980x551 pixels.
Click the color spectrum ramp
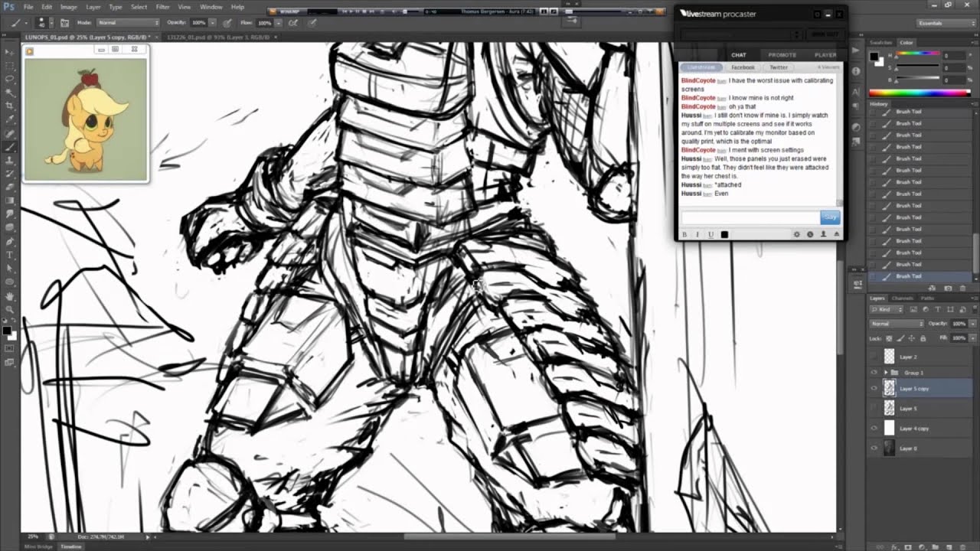click(x=919, y=93)
